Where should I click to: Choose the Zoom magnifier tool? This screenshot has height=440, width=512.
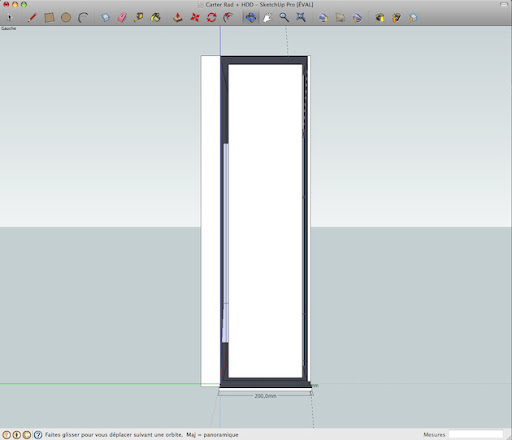coord(284,17)
